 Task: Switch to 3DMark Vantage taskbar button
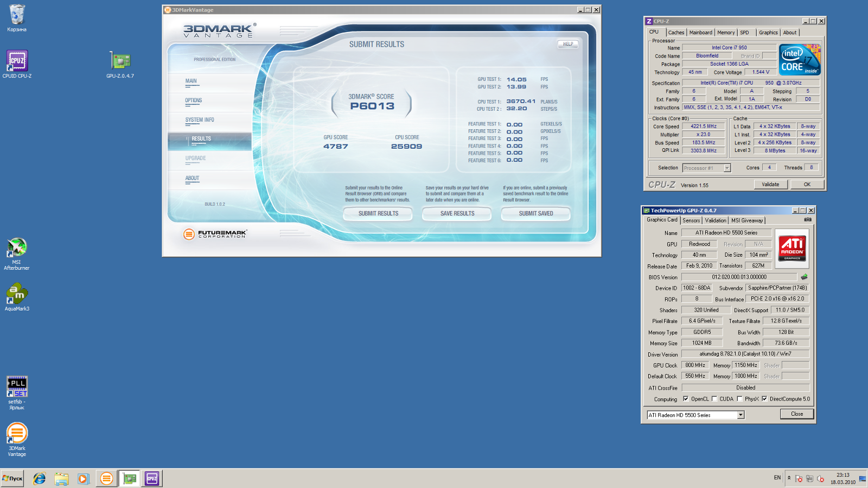point(106,478)
